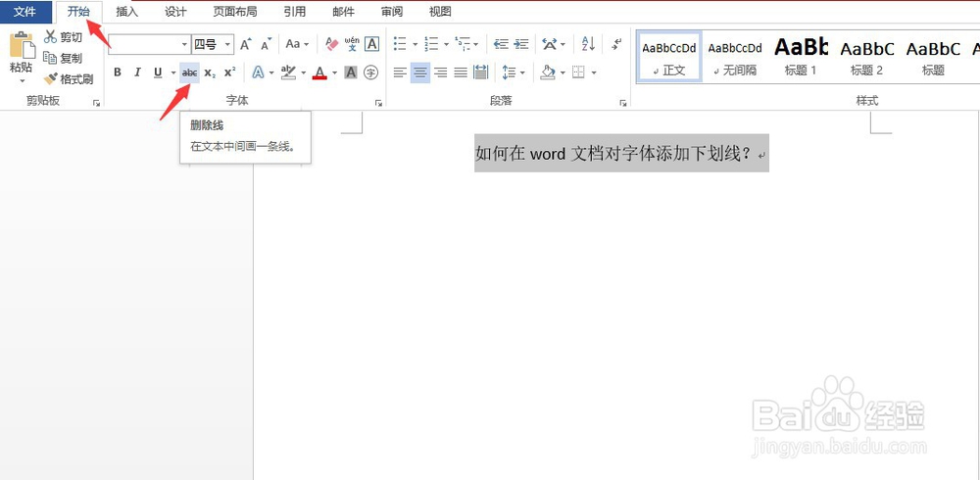Apply text effects with the glowing A icon

coord(258,72)
